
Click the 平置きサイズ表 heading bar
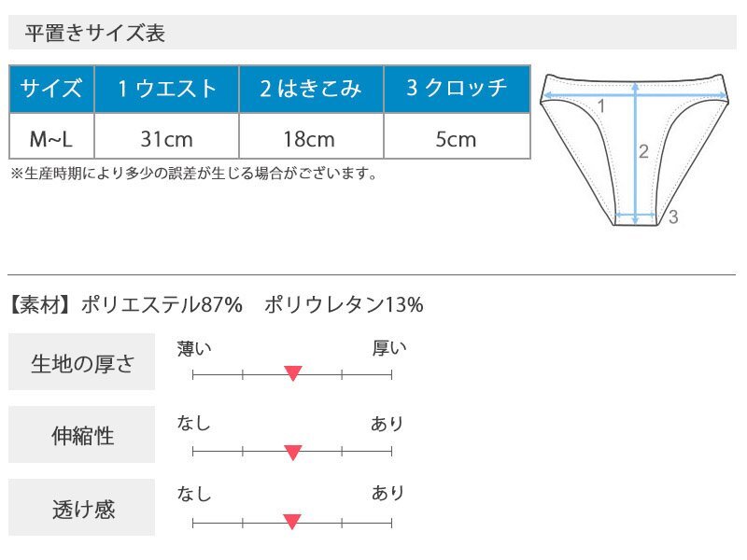[x=372, y=34]
